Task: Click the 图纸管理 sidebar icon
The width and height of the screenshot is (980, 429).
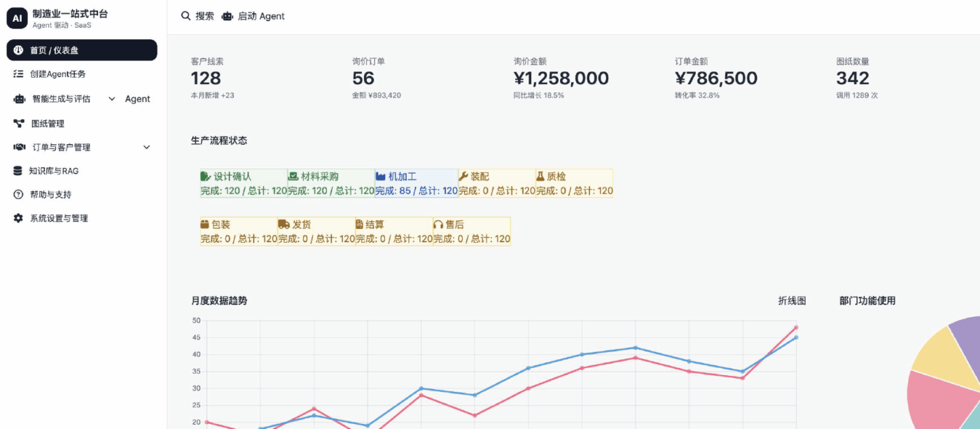Action: pos(19,123)
